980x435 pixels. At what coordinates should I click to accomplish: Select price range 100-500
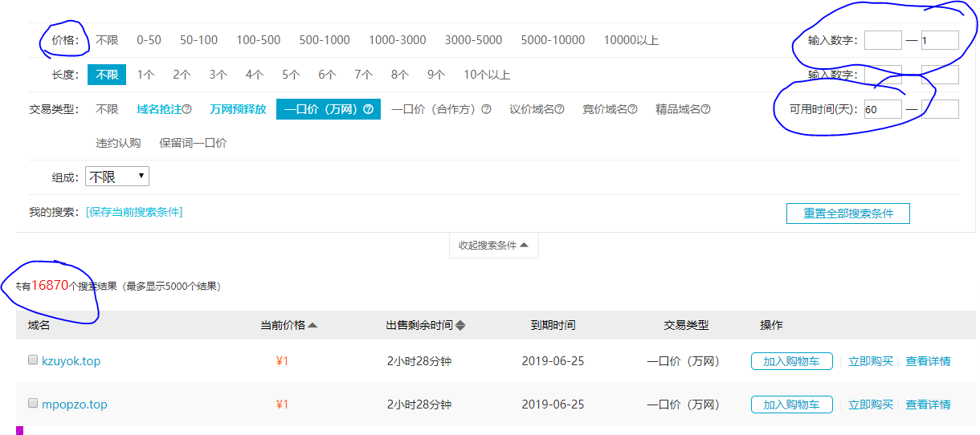click(258, 40)
